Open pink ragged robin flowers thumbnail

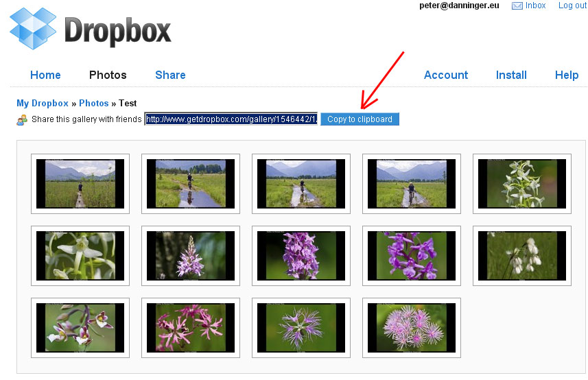click(x=191, y=328)
